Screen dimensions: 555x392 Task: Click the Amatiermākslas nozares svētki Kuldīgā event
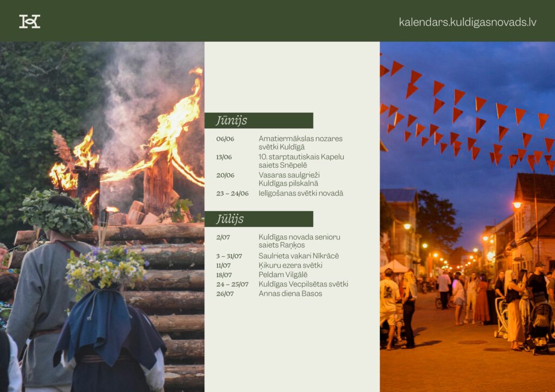click(x=300, y=142)
